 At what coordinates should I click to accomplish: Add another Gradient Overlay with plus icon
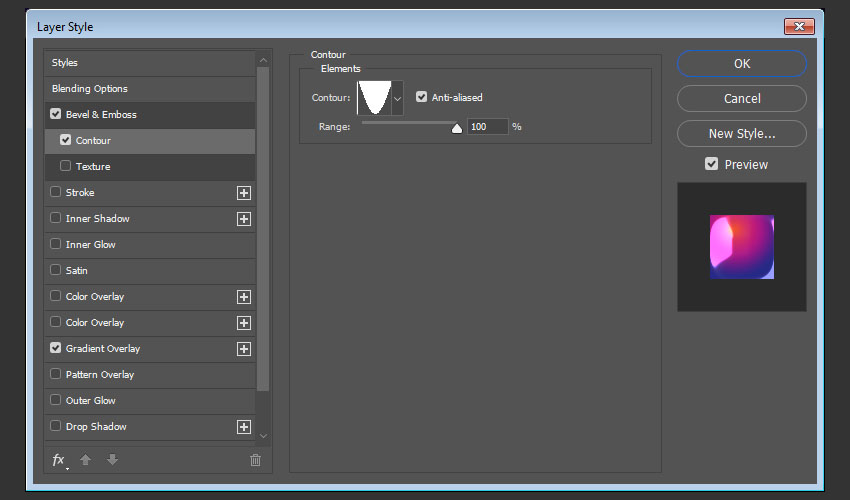[x=243, y=349]
